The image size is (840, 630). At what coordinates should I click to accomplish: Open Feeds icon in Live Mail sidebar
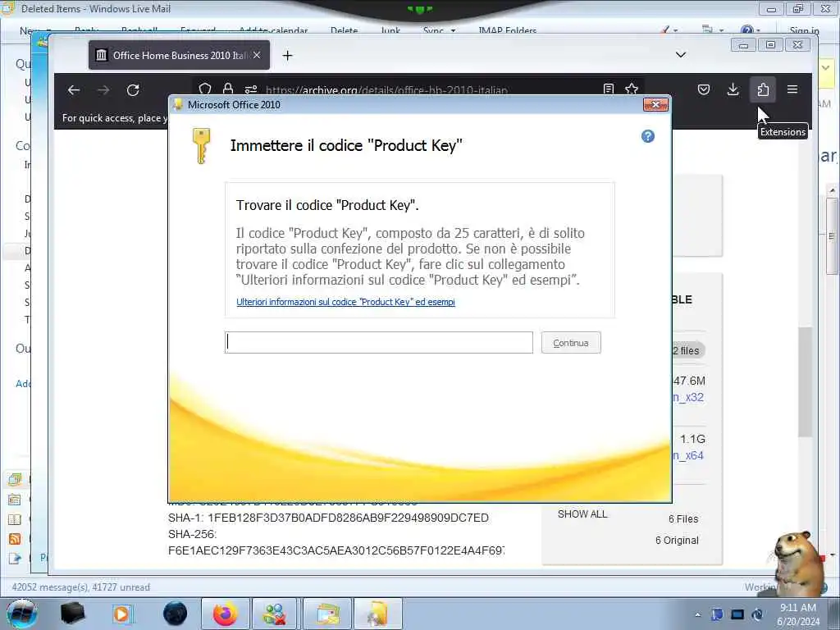pyautogui.click(x=15, y=539)
